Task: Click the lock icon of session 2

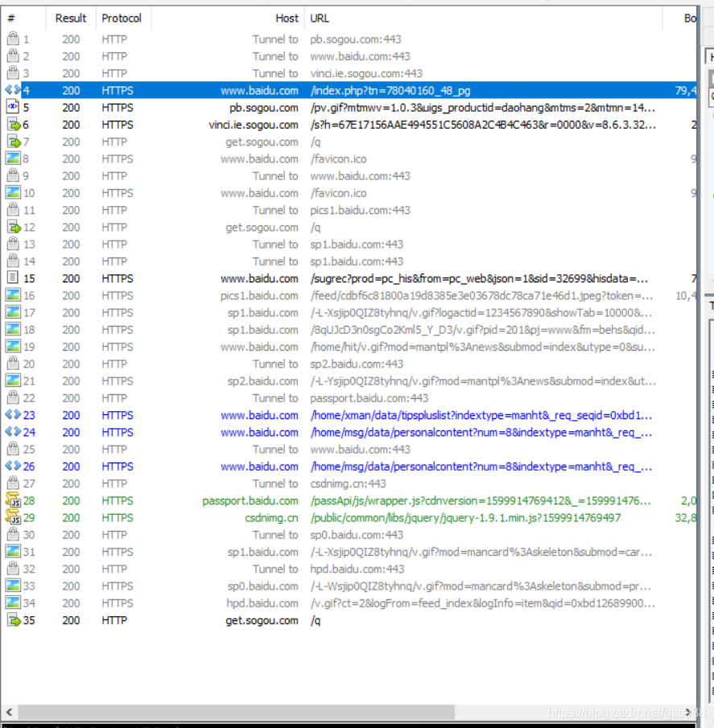Action: pyautogui.click(x=13, y=56)
